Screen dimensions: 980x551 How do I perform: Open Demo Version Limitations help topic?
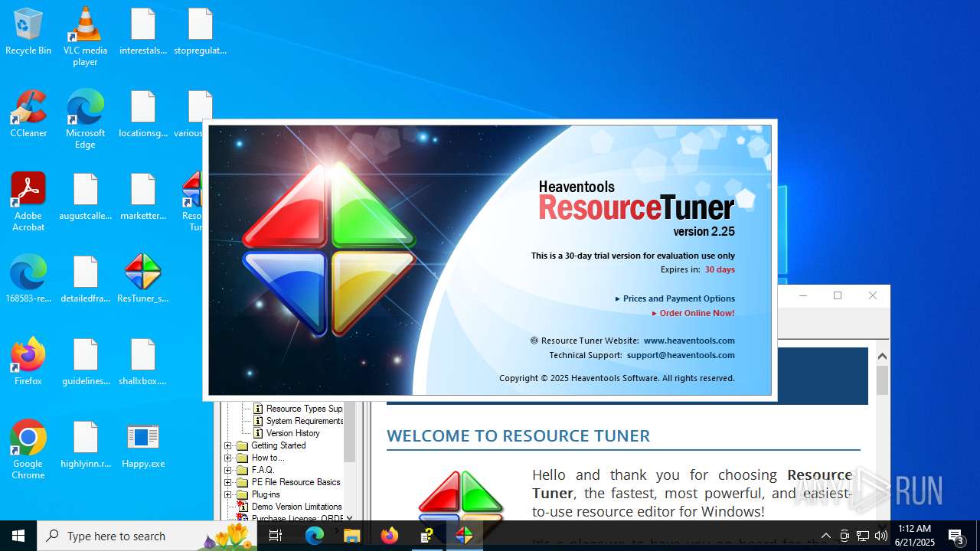pos(296,507)
